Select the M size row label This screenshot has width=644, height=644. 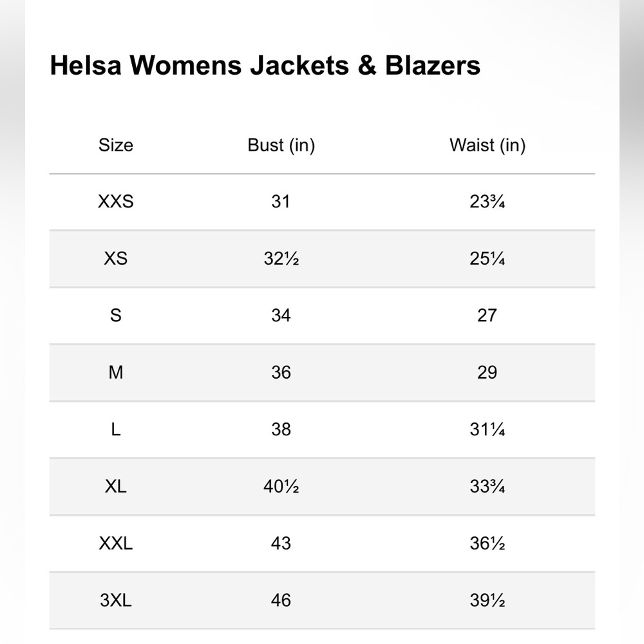(116, 372)
